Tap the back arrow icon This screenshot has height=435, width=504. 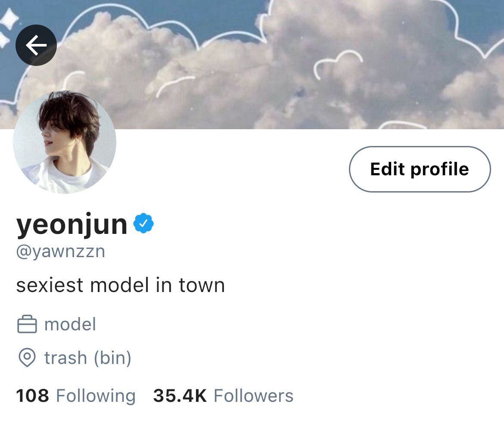coord(36,45)
